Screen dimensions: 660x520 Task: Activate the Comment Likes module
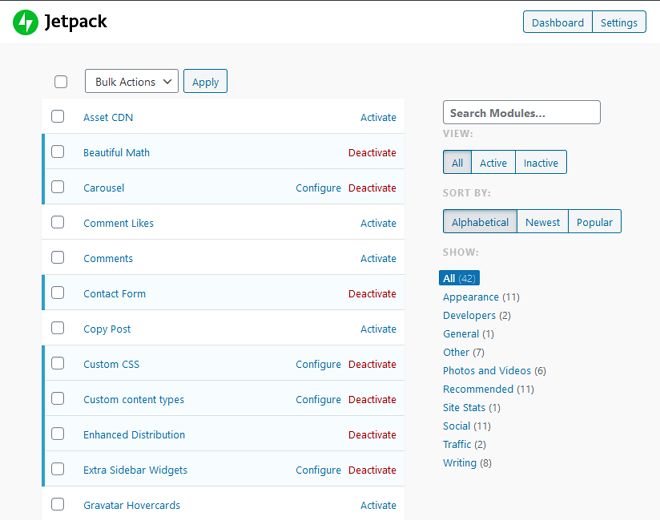[378, 223]
